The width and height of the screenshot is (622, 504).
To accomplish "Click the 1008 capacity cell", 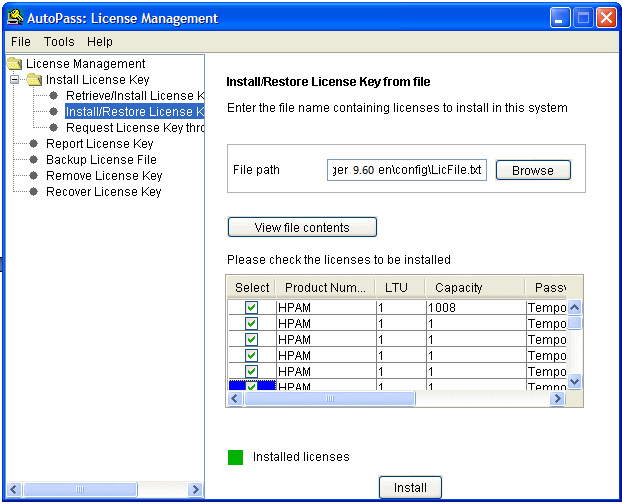I will [476, 307].
